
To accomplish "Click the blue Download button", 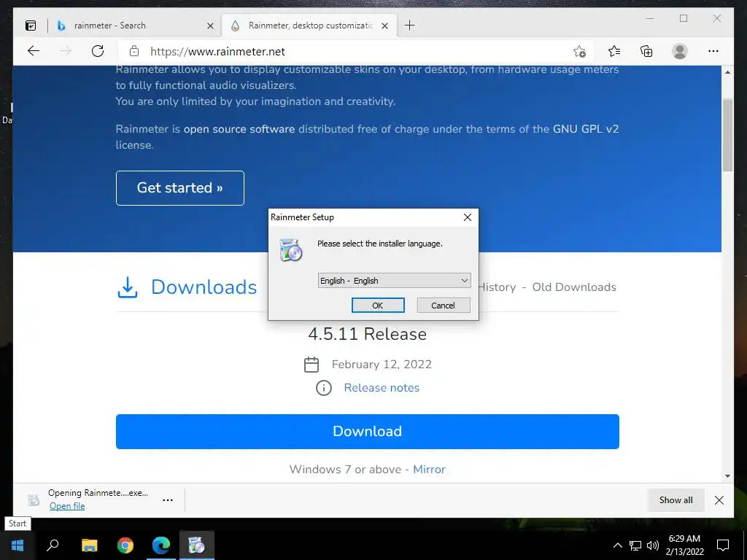I will [x=368, y=432].
